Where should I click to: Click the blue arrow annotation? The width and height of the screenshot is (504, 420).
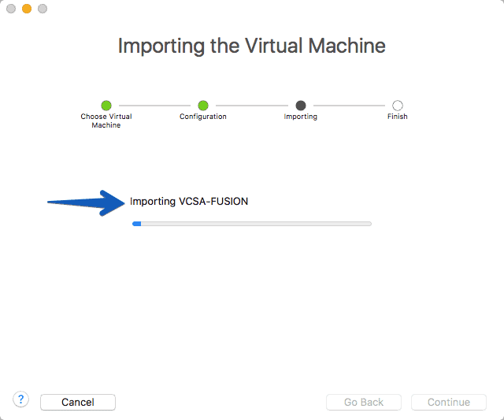[86, 203]
